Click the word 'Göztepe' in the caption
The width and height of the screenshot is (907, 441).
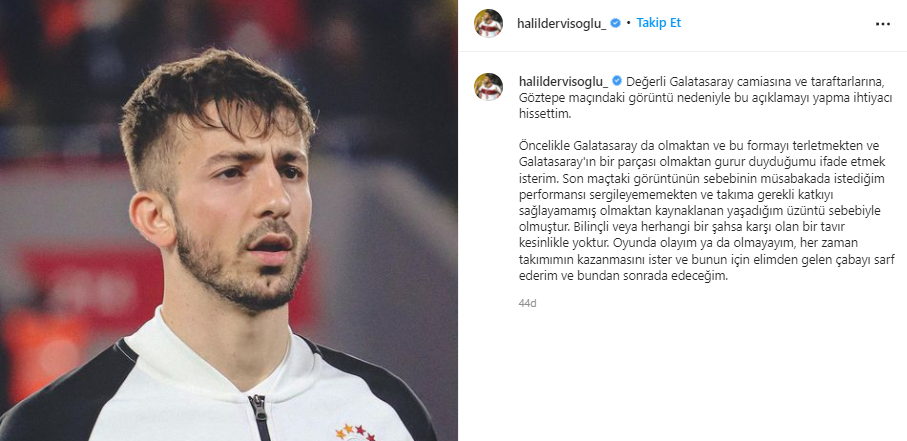click(x=535, y=97)
